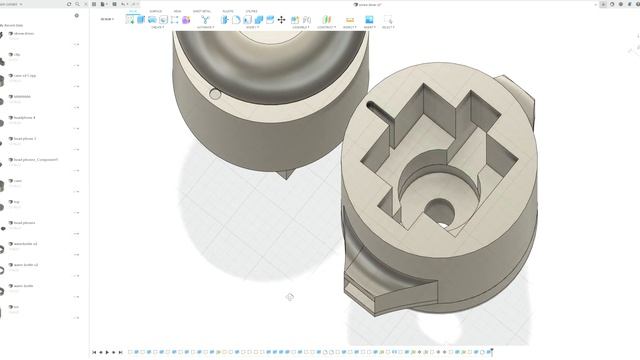Open the 'case' design in data panel
This screenshot has width=640, height=360.
coord(18,181)
